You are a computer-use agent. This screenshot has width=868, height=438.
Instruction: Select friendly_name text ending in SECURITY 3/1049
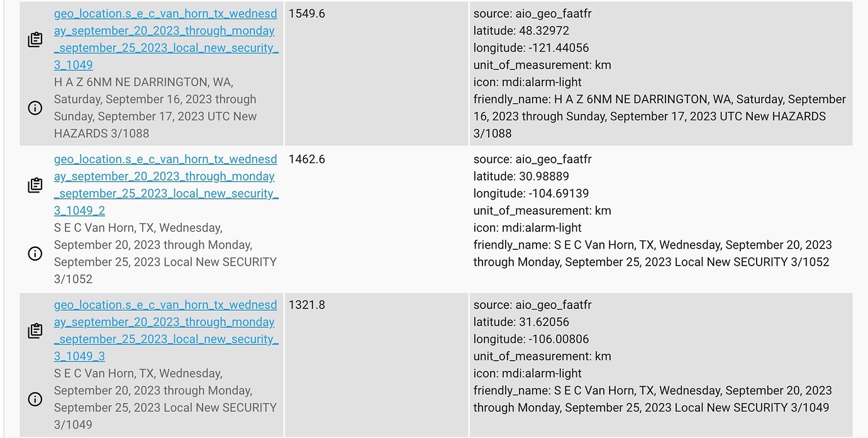click(652, 399)
